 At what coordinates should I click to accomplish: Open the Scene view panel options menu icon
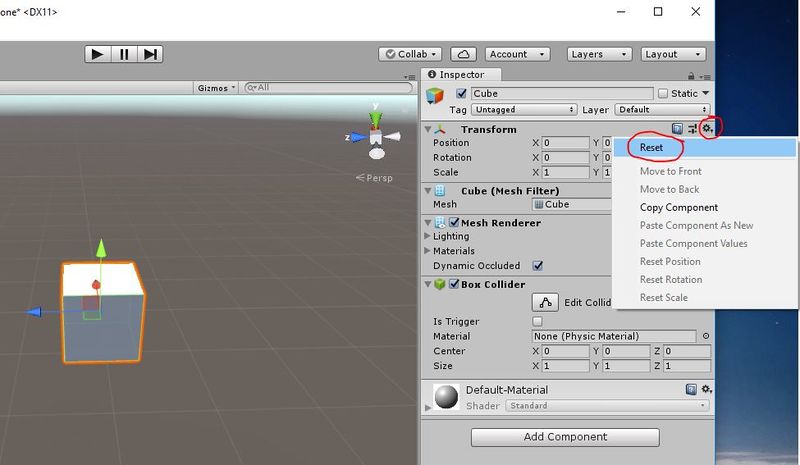click(x=409, y=77)
